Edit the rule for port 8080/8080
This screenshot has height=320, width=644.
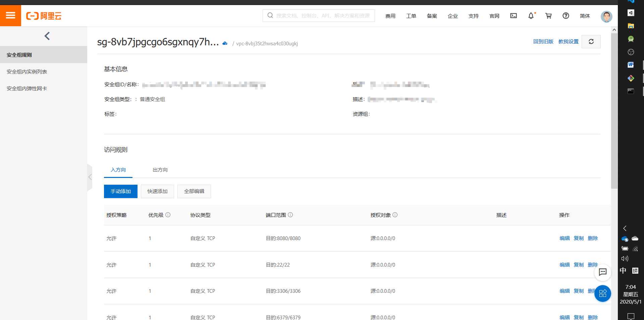565,238
